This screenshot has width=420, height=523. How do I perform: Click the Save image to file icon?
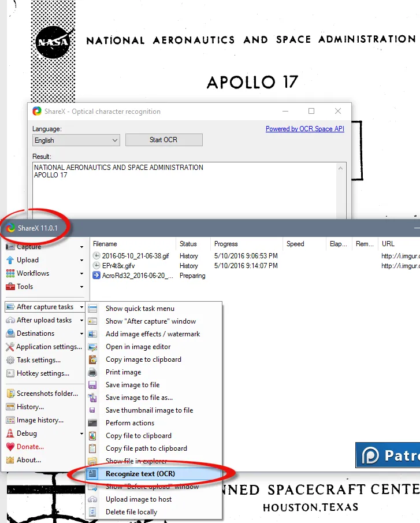pos(92,385)
